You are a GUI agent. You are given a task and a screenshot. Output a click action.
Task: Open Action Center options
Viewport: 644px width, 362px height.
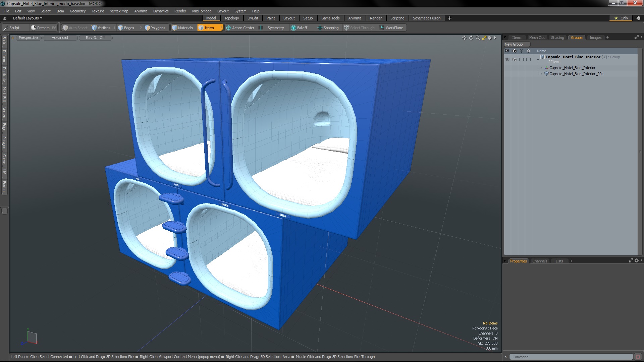coord(240,28)
